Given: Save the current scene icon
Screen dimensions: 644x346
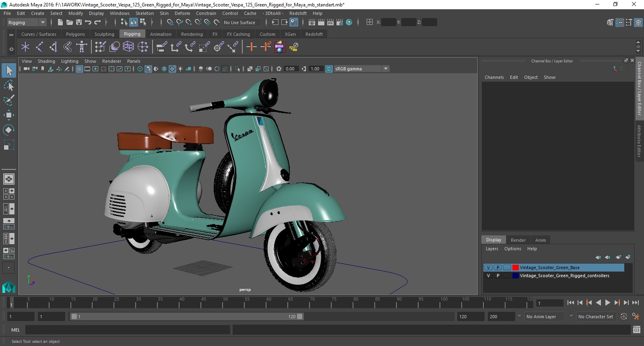Looking at the screenshot, I should point(79,23).
